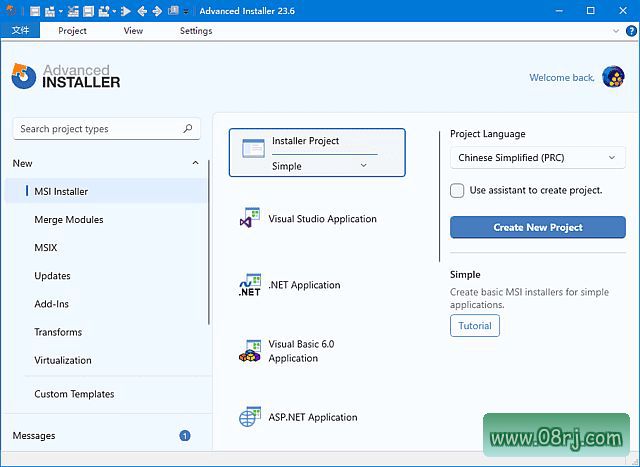Select Custom Templates in sidebar

pyautogui.click(x=74, y=394)
